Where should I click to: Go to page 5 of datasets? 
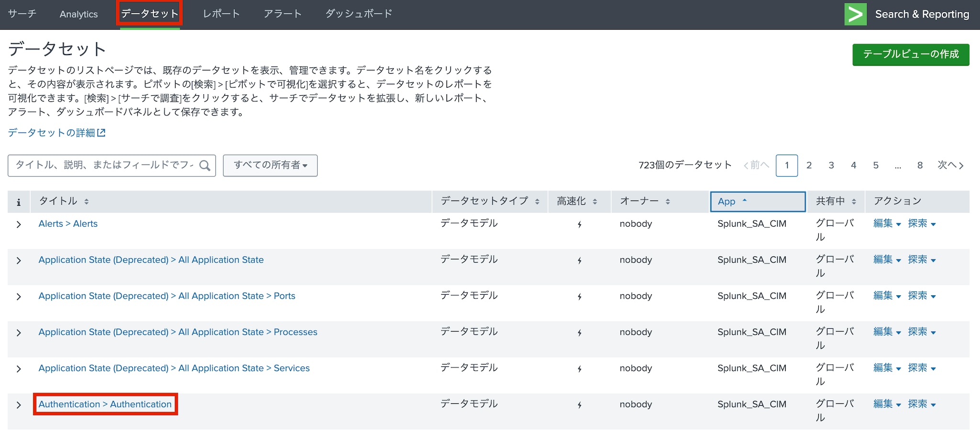876,166
